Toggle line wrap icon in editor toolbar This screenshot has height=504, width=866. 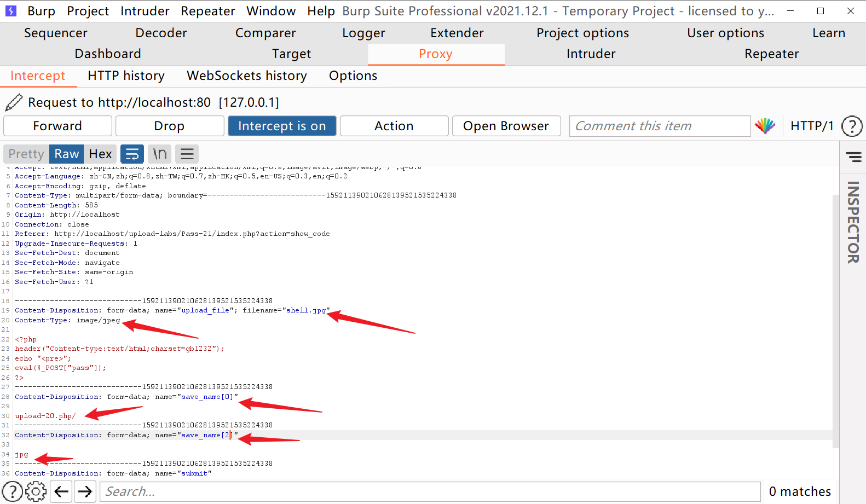pyautogui.click(x=132, y=154)
